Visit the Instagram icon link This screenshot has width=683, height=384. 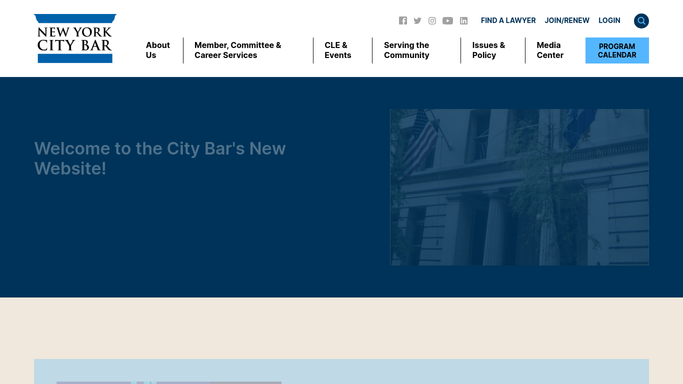(432, 20)
